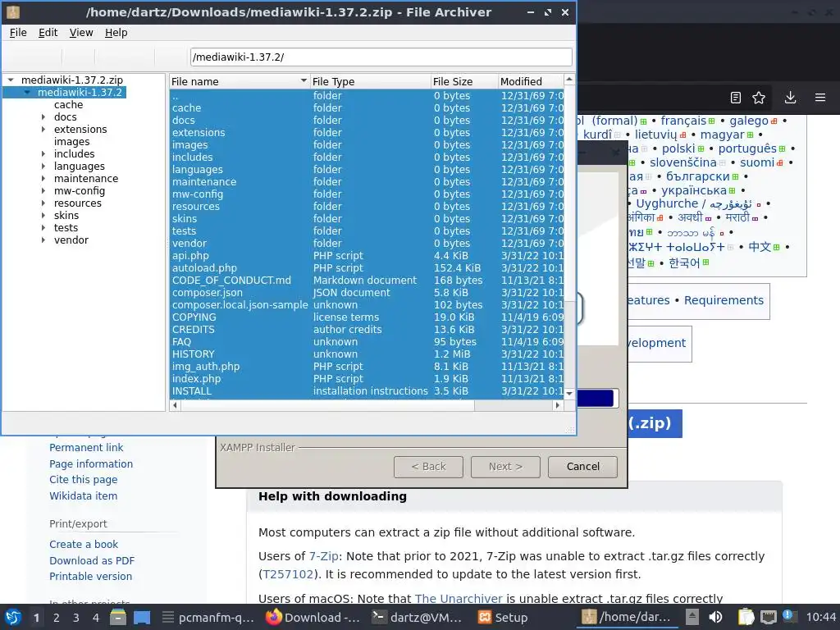
Task: Select the composer.json file row
Action: pyautogui.click(x=367, y=293)
